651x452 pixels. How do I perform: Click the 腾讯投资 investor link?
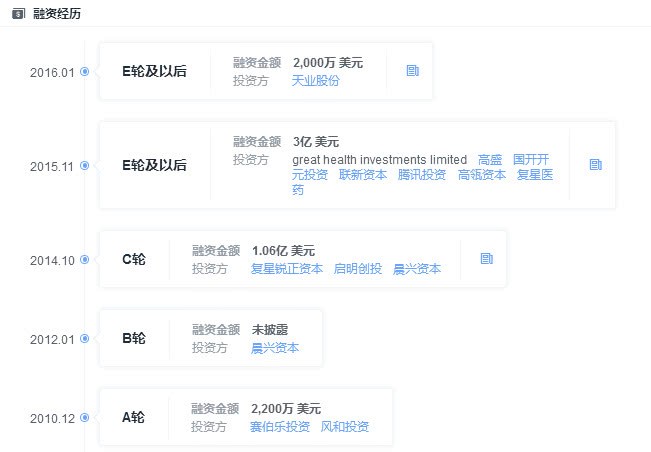coord(422,174)
